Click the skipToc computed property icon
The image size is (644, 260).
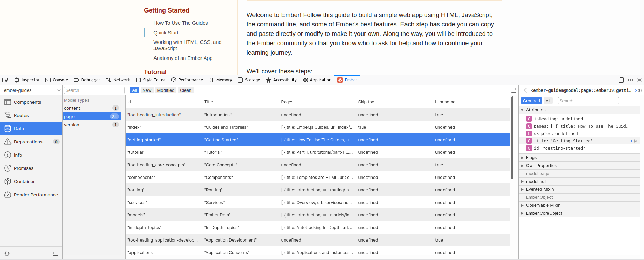[529, 134]
